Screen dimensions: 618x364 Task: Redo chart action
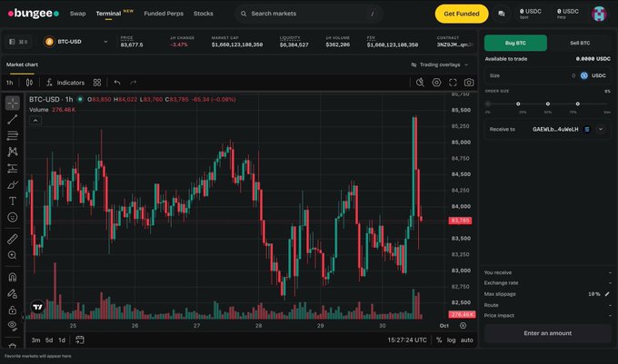pos(134,83)
